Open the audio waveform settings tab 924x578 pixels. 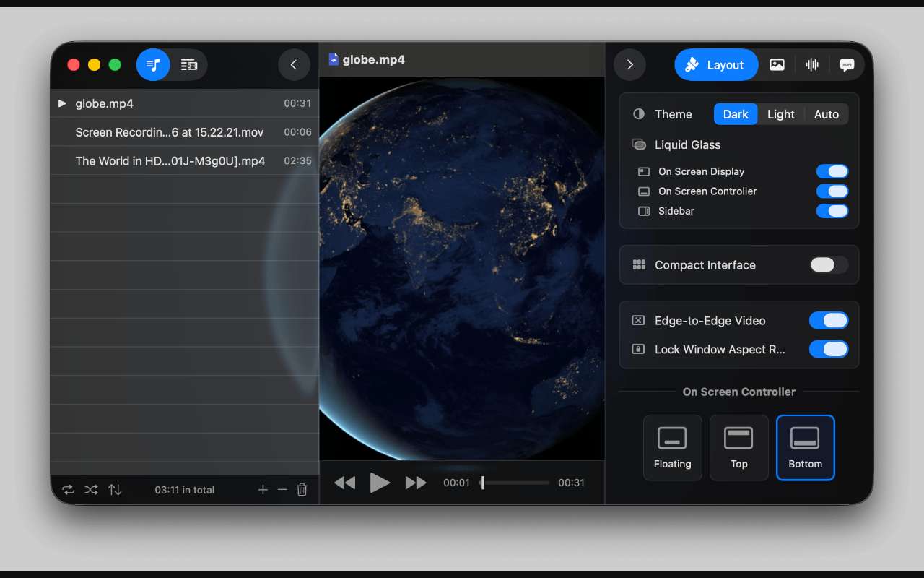click(812, 65)
